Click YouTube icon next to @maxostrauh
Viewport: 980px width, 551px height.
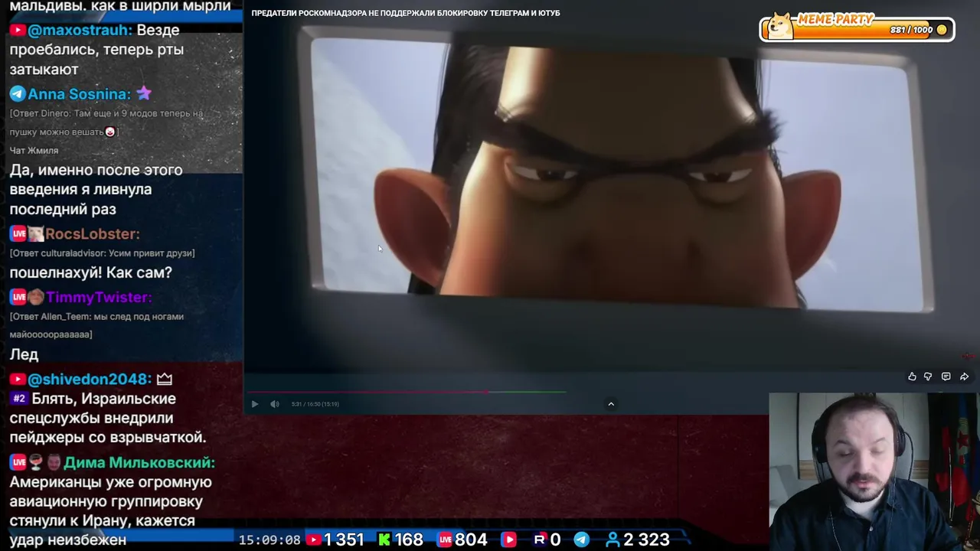[x=17, y=30]
